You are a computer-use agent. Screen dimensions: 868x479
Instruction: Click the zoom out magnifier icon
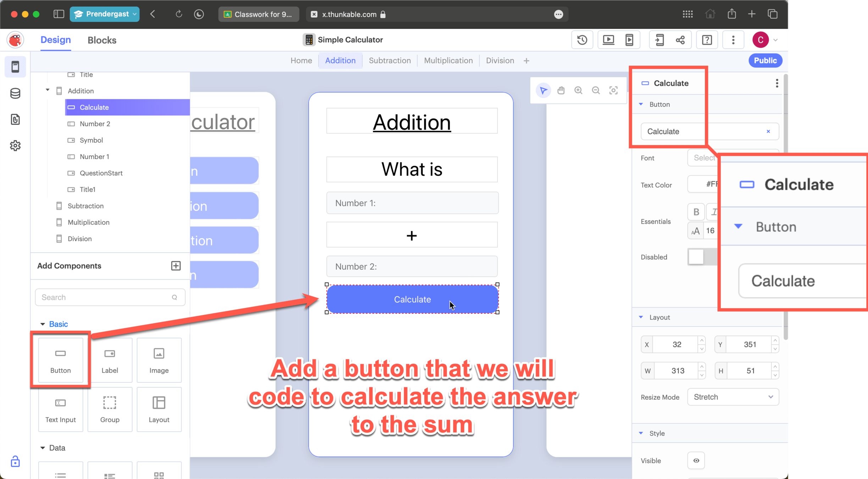pos(596,90)
